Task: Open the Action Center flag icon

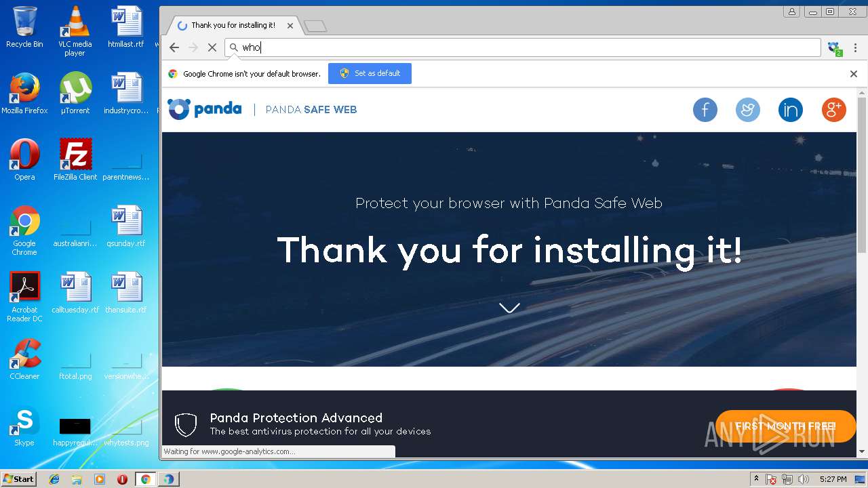Action: (771, 479)
